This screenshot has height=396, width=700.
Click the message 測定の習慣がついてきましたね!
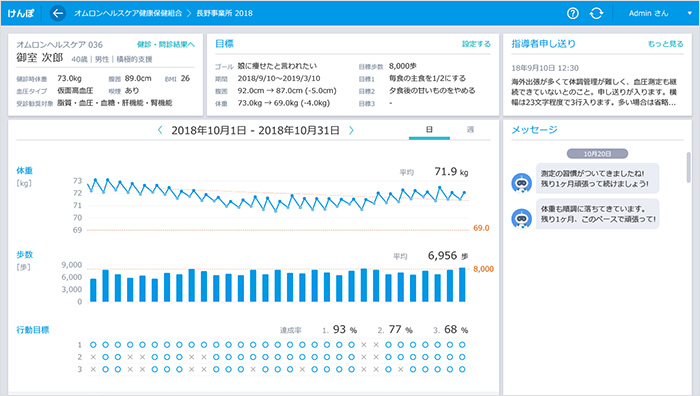click(x=597, y=178)
